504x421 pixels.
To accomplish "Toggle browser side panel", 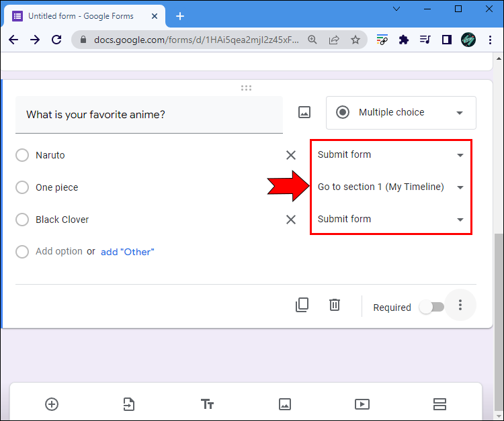I will click(x=446, y=40).
